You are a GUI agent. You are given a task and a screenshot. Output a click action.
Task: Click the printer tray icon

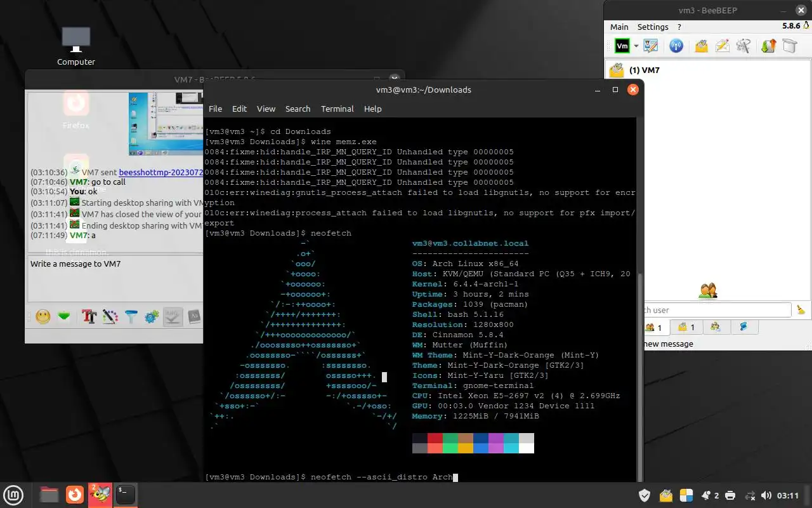[x=730, y=495]
